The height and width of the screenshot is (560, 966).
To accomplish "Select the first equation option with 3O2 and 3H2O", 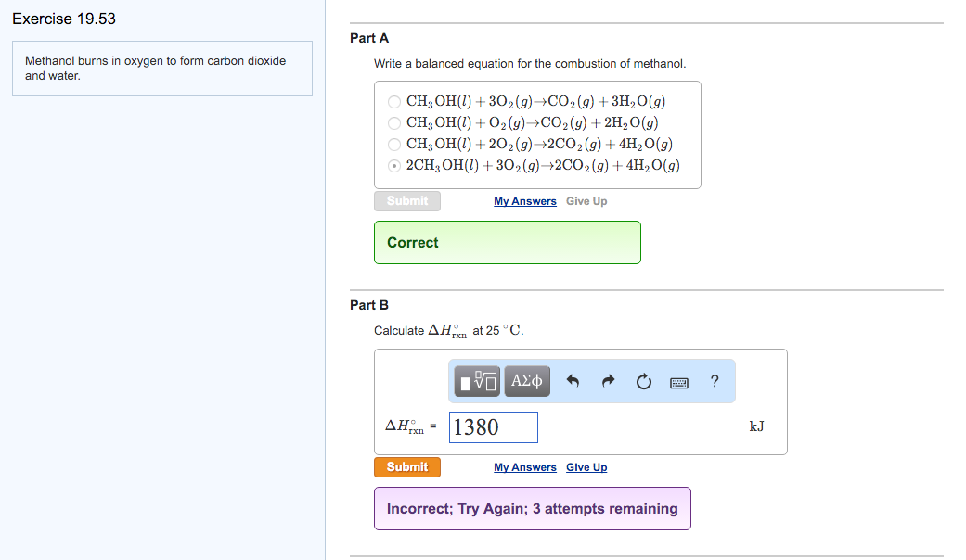I will point(394,102).
